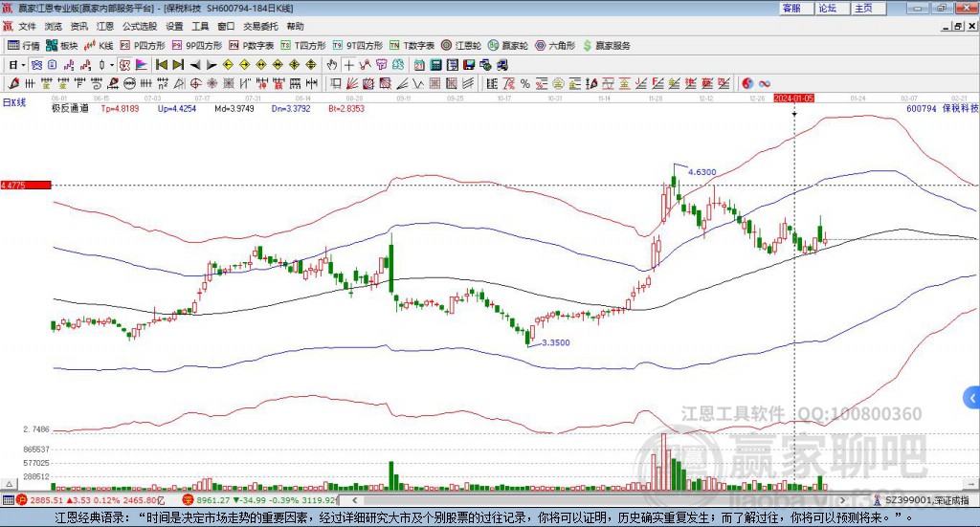Viewport: 980px width, 527px height.
Task: Click the 沪 index 2885.51 status entry
Action: (89, 500)
